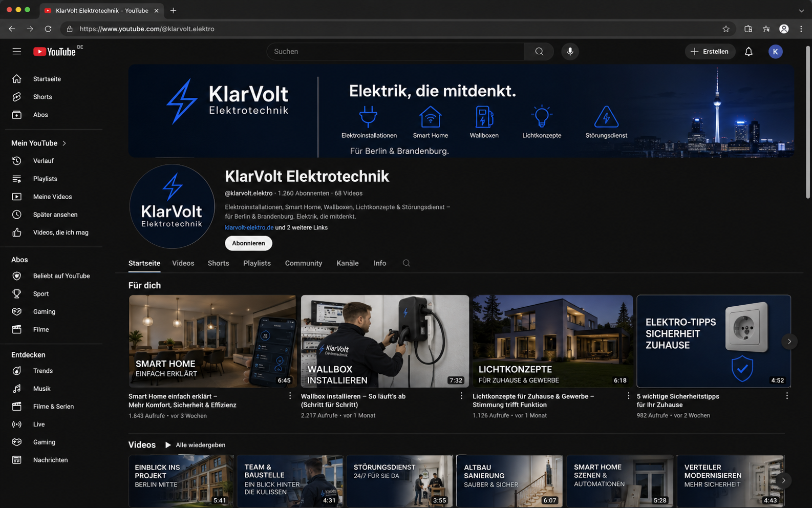This screenshot has width=812, height=508.
Task: Open the notifications bell
Action: tap(749, 51)
